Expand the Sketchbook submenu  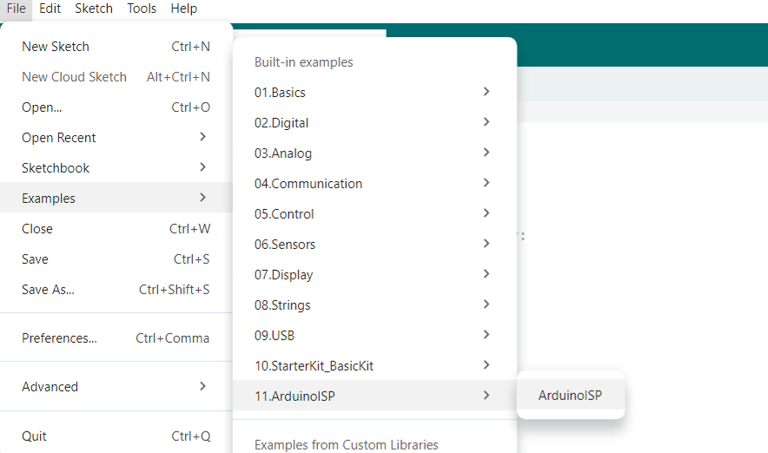(x=116, y=168)
